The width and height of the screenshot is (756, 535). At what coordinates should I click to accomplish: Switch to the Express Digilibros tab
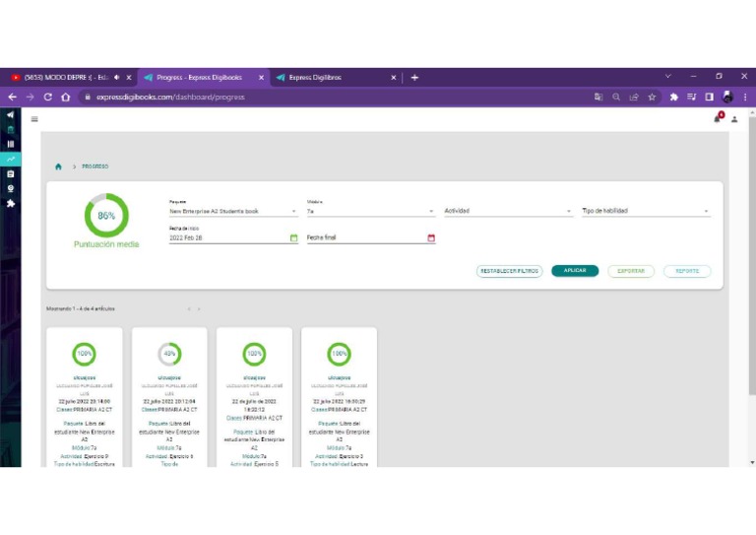click(x=335, y=77)
